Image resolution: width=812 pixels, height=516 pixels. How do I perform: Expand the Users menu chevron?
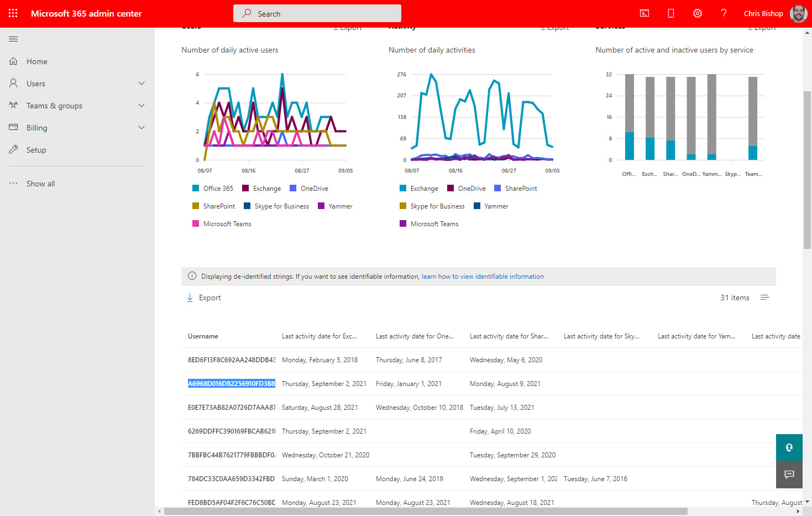click(142, 84)
